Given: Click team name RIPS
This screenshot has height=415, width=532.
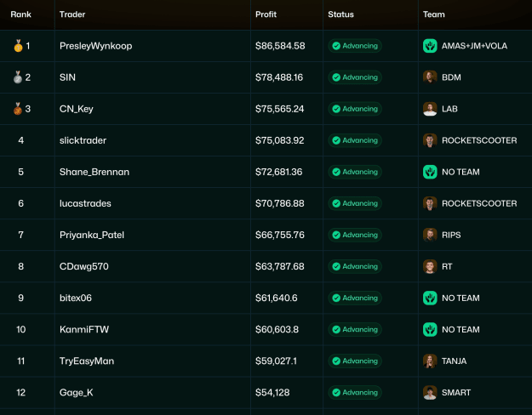Looking at the screenshot, I should 451,235.
